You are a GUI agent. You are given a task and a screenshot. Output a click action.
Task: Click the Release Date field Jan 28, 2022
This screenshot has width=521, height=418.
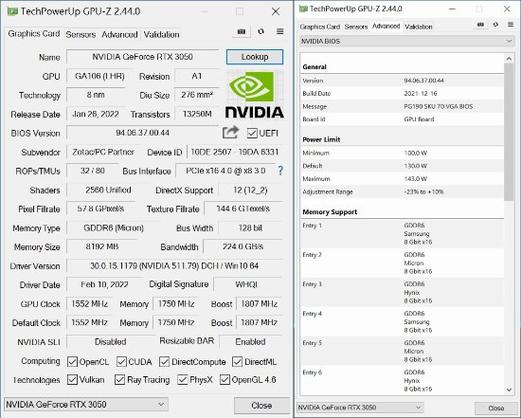96,114
